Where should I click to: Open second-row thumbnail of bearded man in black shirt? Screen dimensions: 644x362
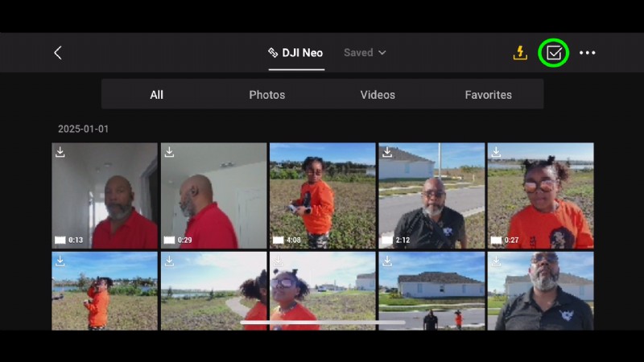click(x=540, y=291)
